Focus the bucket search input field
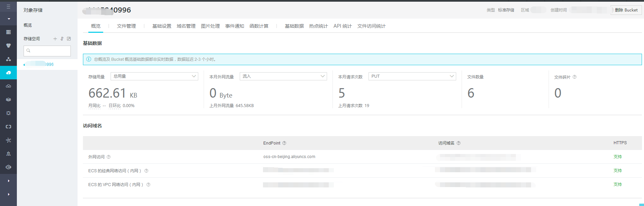Screen dimensions: 644x206 [x=47, y=51]
